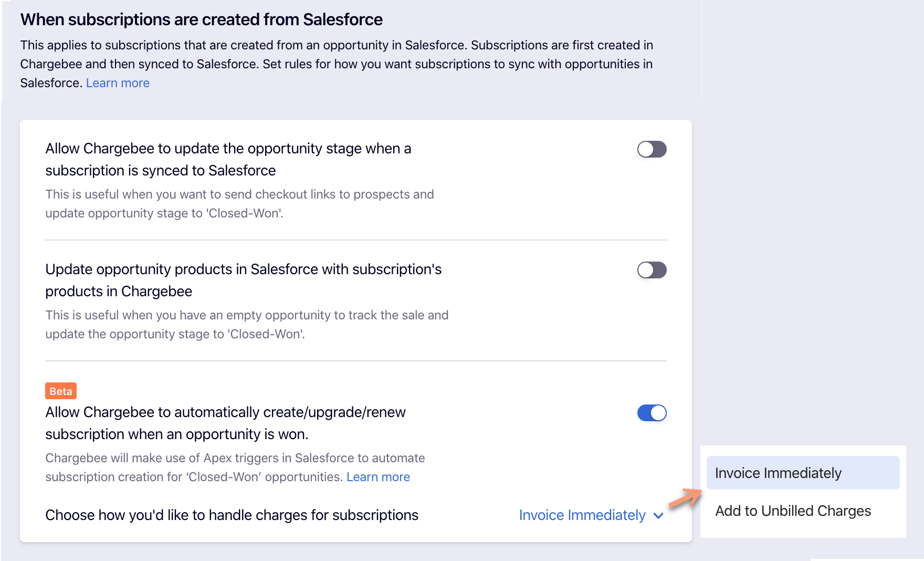
Task: Disable automatic create/upgrade/renew subscription toggle
Action: [652, 413]
